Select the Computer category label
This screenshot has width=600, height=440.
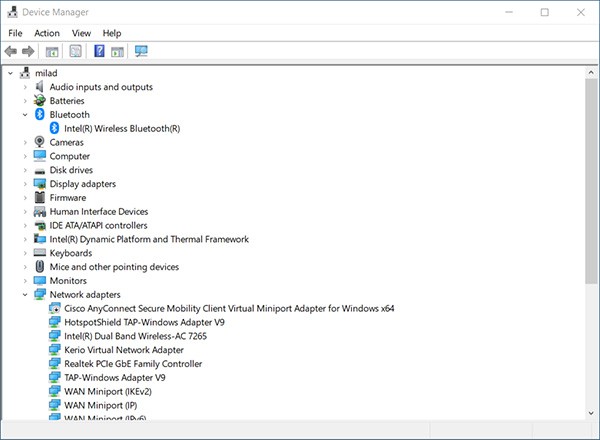70,156
